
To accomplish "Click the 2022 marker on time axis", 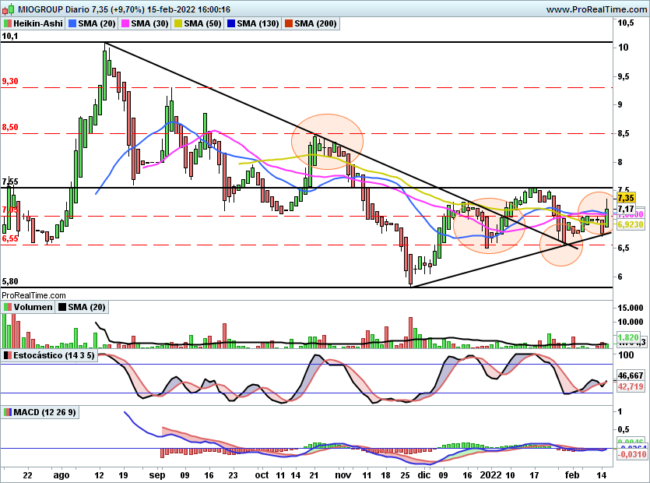I will (x=490, y=475).
